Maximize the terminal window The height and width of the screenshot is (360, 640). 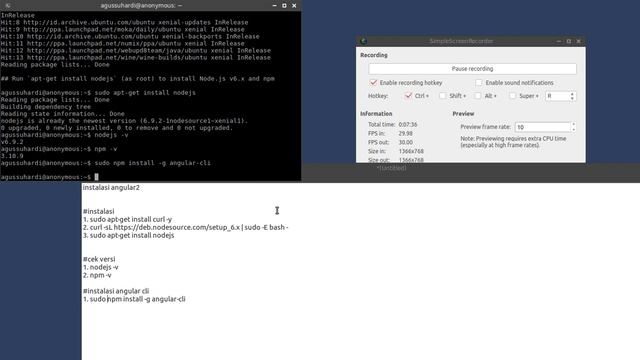(284, 5)
